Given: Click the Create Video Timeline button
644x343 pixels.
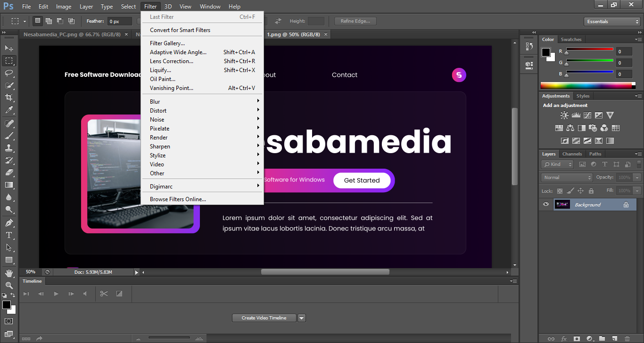Looking at the screenshot, I should (x=264, y=318).
